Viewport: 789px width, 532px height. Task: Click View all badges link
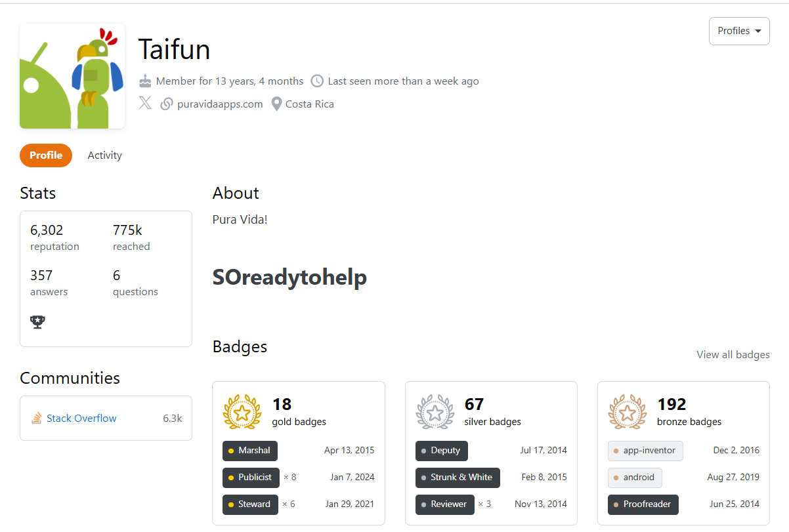pyautogui.click(x=733, y=354)
